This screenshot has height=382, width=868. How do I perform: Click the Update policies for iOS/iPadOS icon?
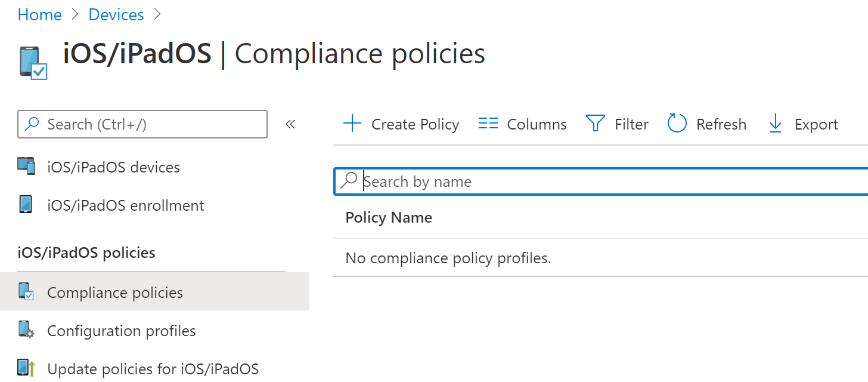26,368
